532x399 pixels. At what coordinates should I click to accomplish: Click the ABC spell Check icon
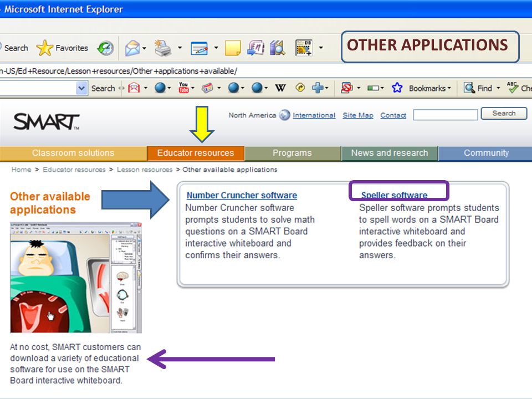coord(512,88)
